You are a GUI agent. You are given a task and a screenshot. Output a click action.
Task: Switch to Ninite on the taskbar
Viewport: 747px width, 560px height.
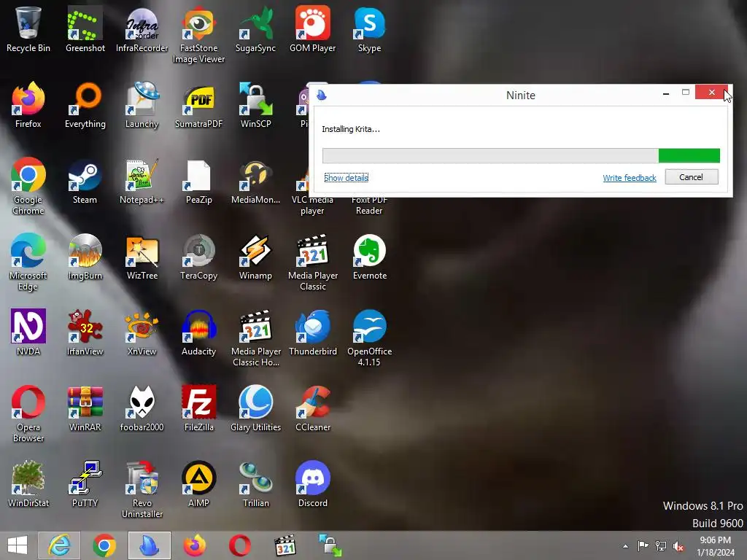point(149,545)
